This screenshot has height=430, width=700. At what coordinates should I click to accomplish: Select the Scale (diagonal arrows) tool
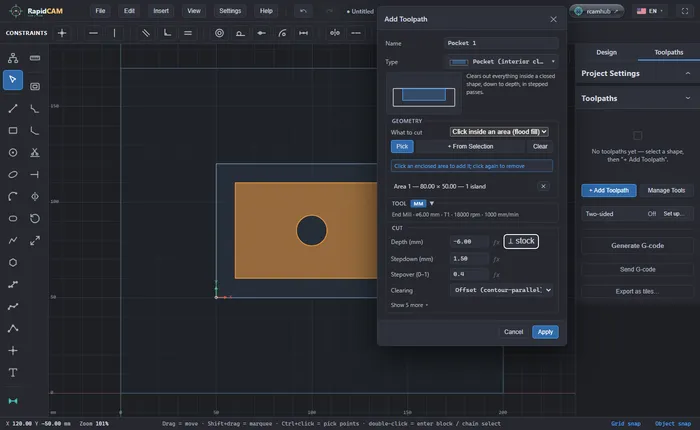click(35, 240)
